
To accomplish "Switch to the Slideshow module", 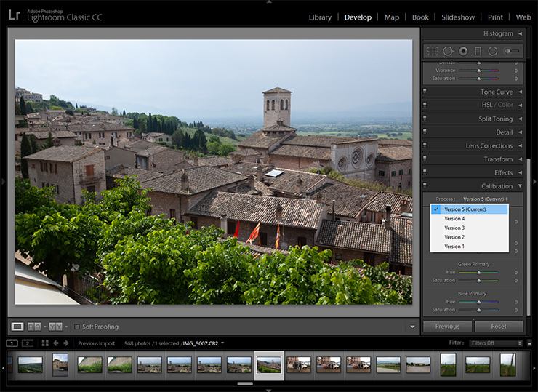I will pos(458,17).
